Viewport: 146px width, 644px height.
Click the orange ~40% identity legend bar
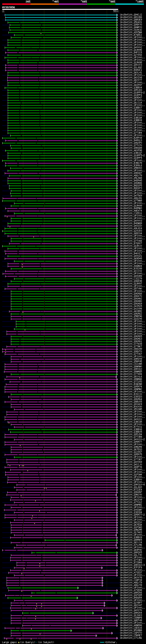coord(45,4)
